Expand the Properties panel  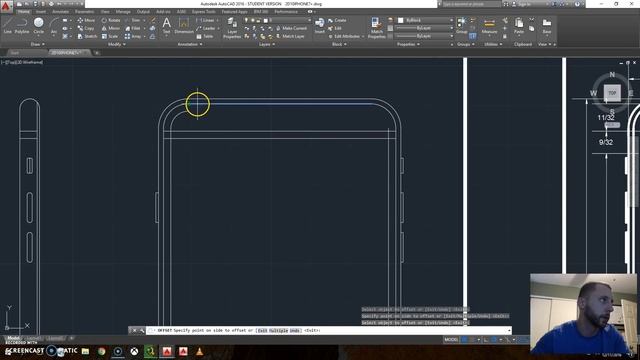click(408, 44)
